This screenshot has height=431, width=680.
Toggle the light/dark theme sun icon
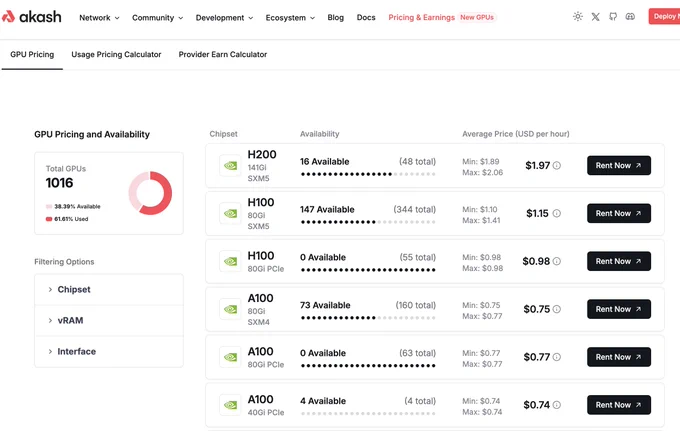[578, 16]
